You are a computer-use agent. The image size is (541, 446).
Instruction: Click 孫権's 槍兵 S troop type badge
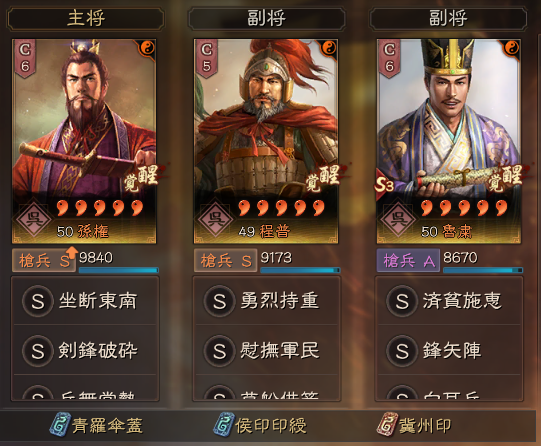44,260
